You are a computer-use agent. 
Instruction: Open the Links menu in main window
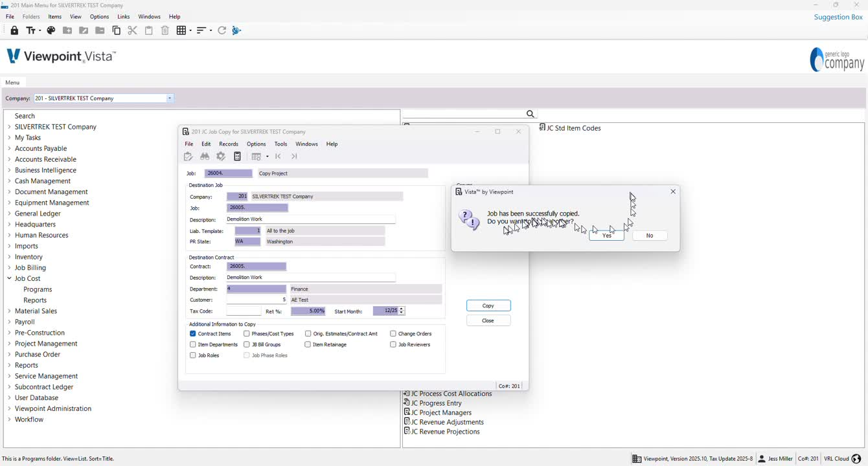[124, 17]
